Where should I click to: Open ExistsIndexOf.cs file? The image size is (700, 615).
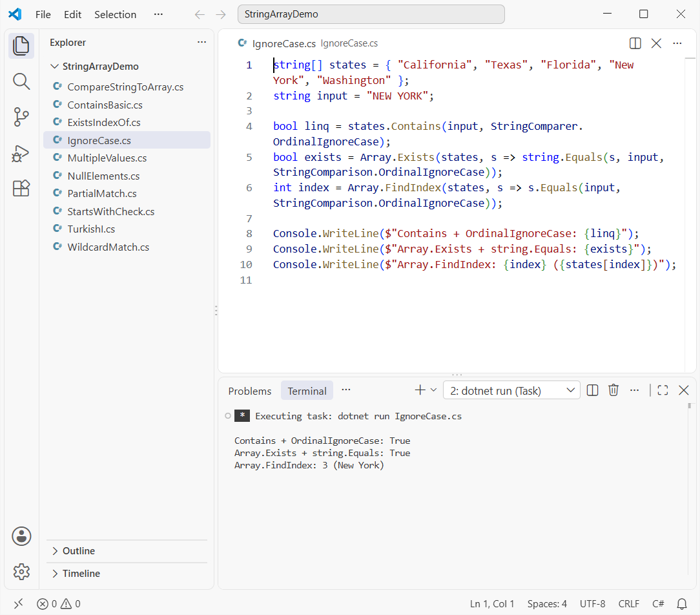click(127, 122)
